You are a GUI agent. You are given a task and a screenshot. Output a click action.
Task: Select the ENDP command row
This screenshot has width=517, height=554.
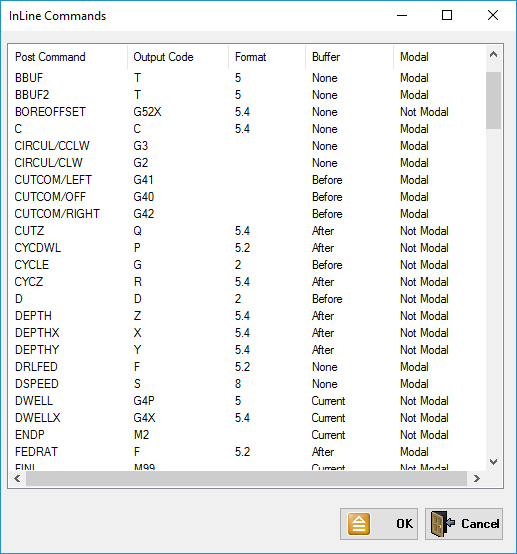(247, 435)
